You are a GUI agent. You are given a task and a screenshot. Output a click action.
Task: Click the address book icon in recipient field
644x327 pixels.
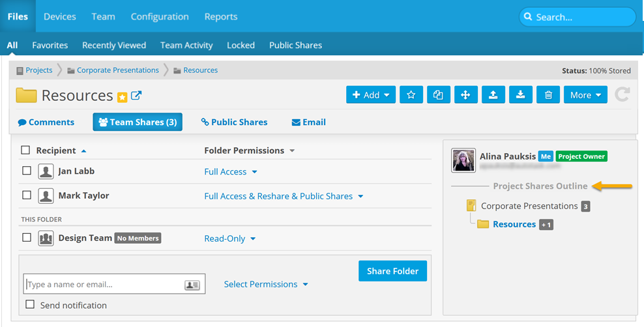click(x=192, y=285)
